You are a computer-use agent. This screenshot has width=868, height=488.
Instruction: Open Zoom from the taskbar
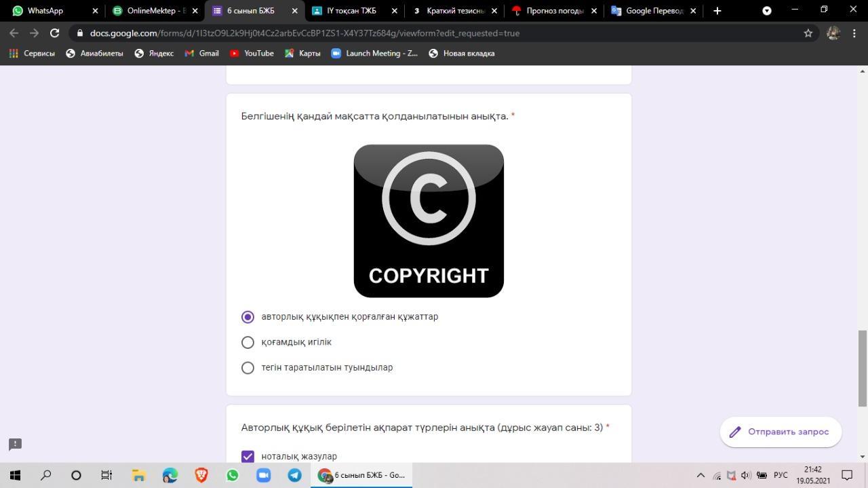point(264,475)
